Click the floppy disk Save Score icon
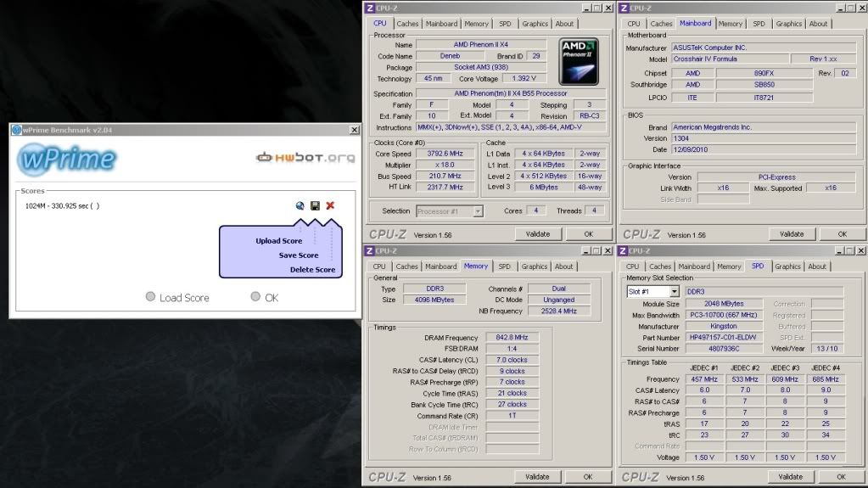 (315, 205)
